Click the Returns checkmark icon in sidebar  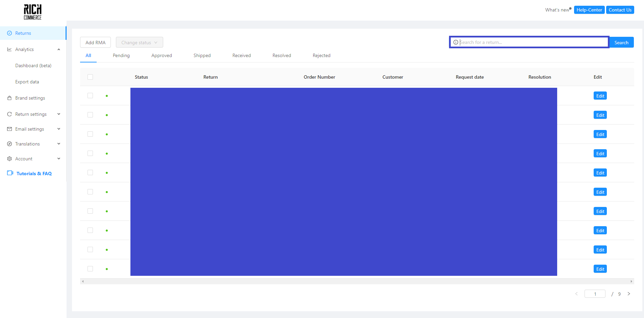point(9,33)
